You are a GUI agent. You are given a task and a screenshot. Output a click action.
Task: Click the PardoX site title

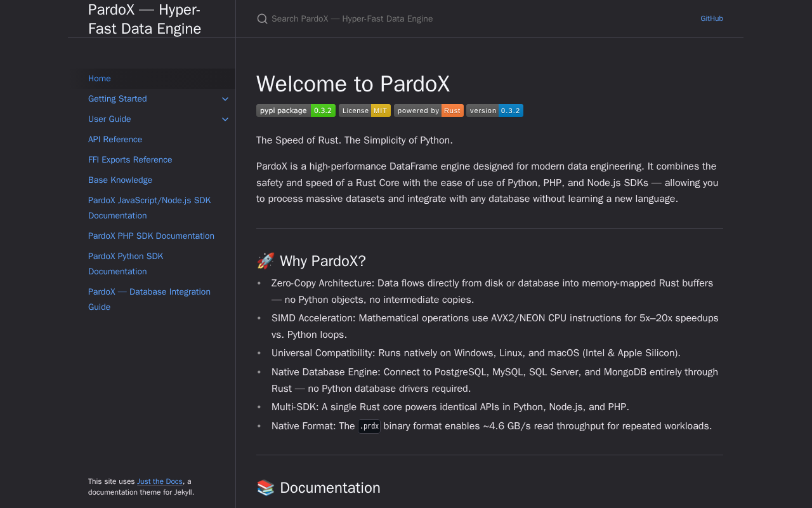click(x=145, y=19)
